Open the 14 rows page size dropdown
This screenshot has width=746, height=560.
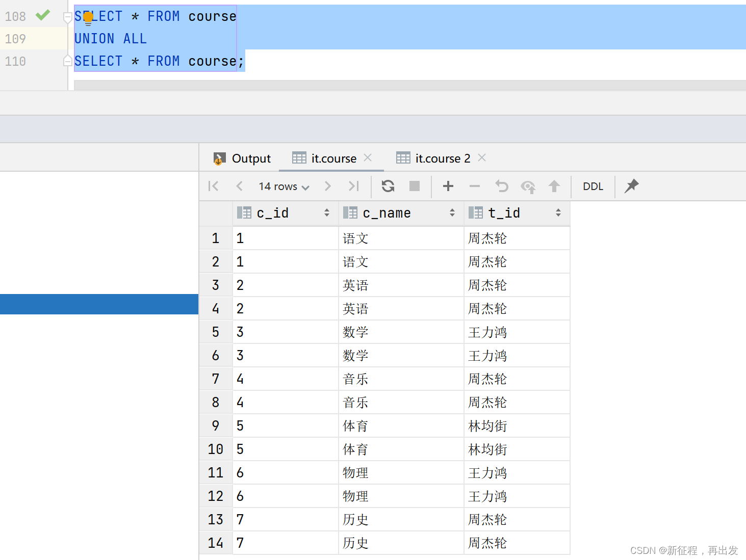[284, 186]
